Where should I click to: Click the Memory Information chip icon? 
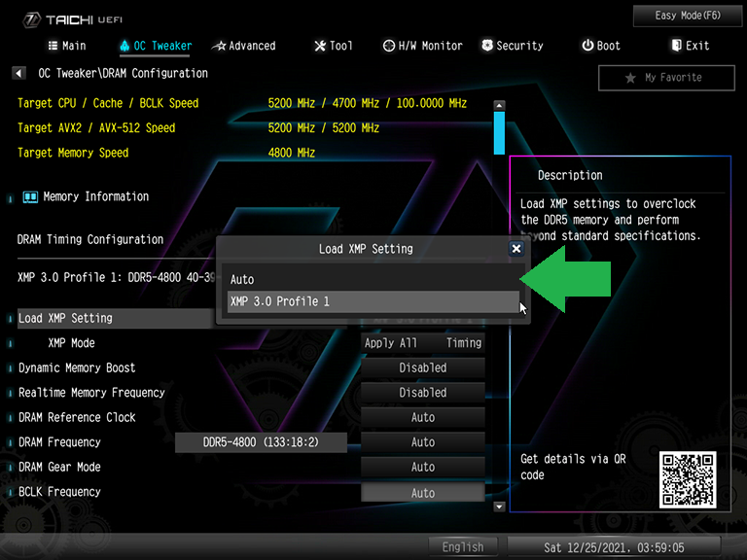(x=30, y=197)
